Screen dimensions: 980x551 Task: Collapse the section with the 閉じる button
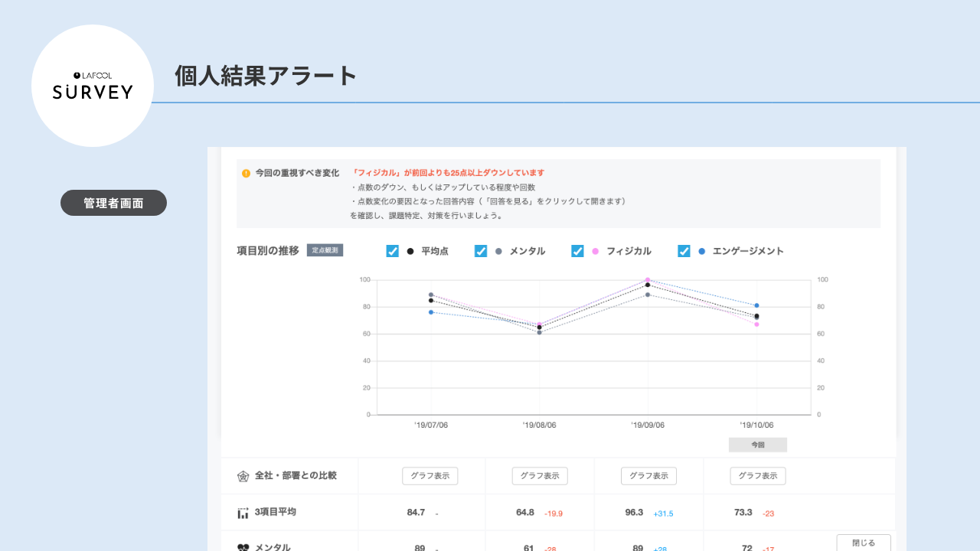tap(863, 543)
